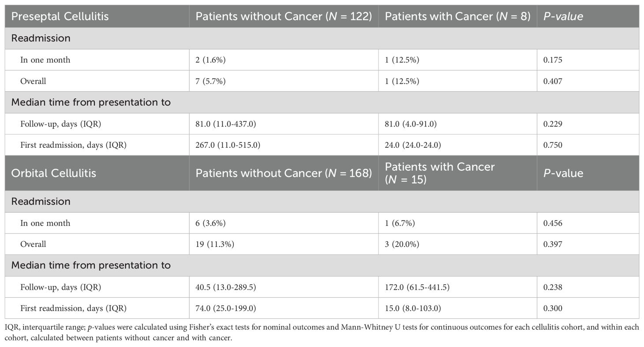Select the cell reading 81.0 (11.0-437.0)
Image resolution: width=644 pixels, height=347 pixels.
[226, 124]
